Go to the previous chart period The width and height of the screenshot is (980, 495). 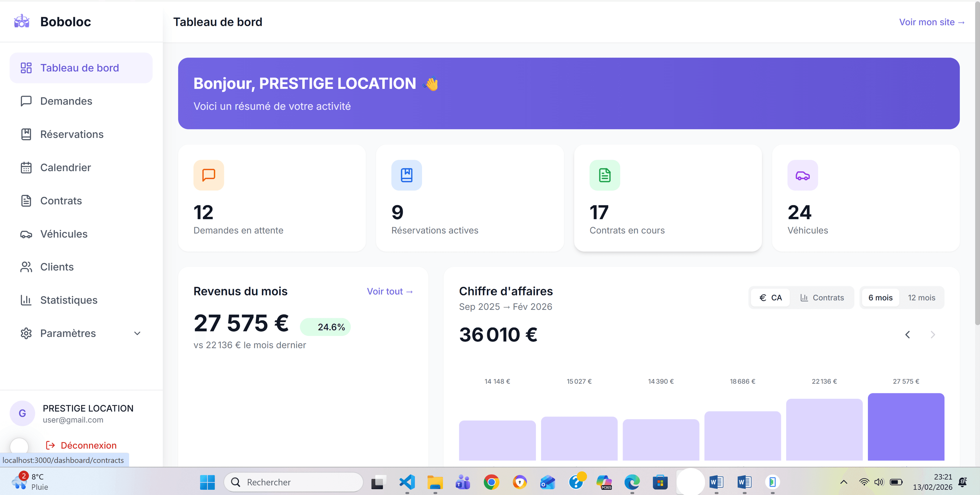coord(907,335)
